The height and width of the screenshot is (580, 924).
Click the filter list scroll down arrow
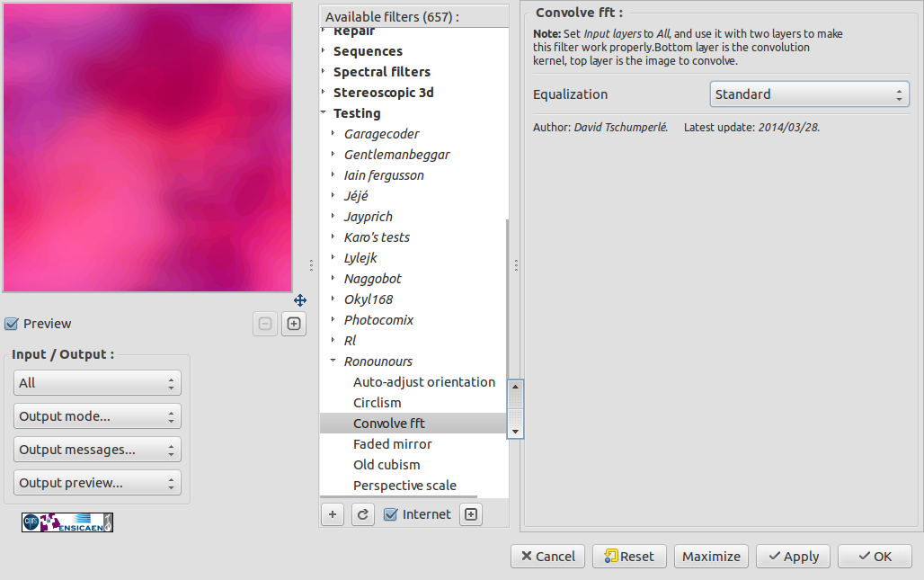[515, 432]
